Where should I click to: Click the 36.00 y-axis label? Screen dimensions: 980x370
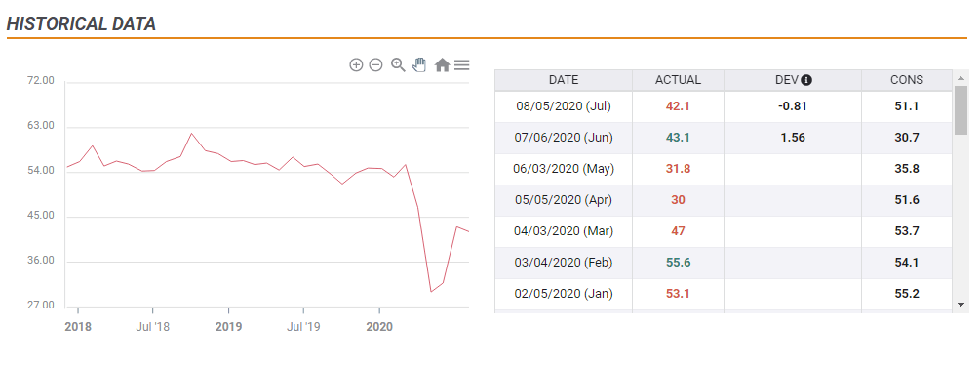pyautogui.click(x=40, y=261)
